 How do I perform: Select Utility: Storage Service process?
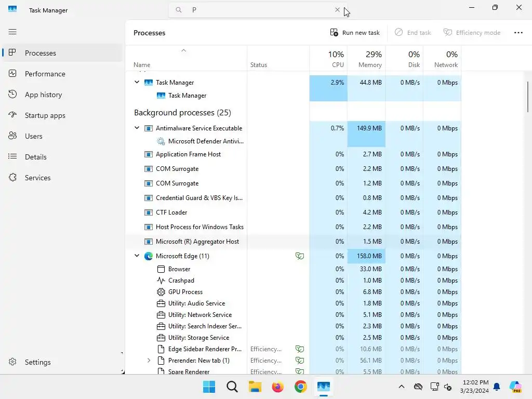click(294, 338)
